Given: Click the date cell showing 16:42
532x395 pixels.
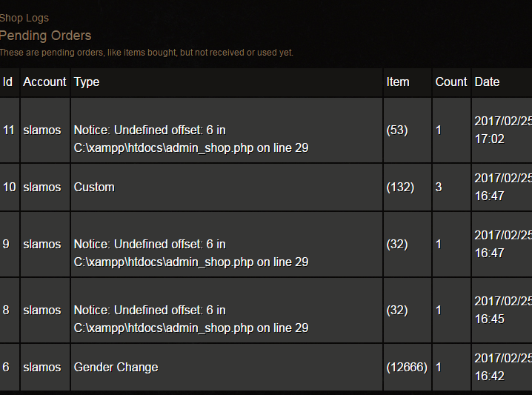Looking at the screenshot, I should coord(502,368).
